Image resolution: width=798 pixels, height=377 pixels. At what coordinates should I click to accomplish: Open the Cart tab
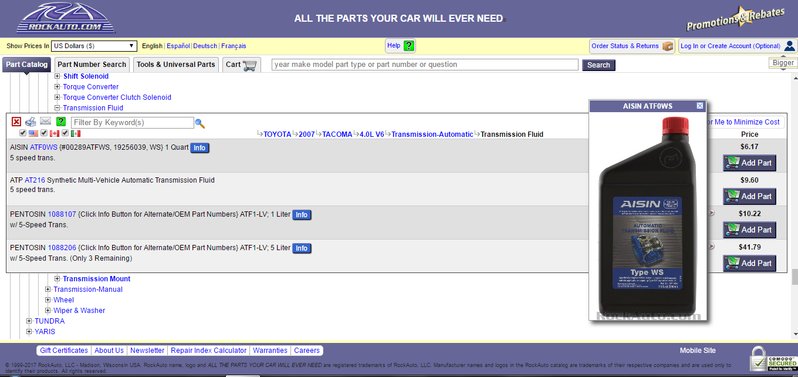(241, 65)
